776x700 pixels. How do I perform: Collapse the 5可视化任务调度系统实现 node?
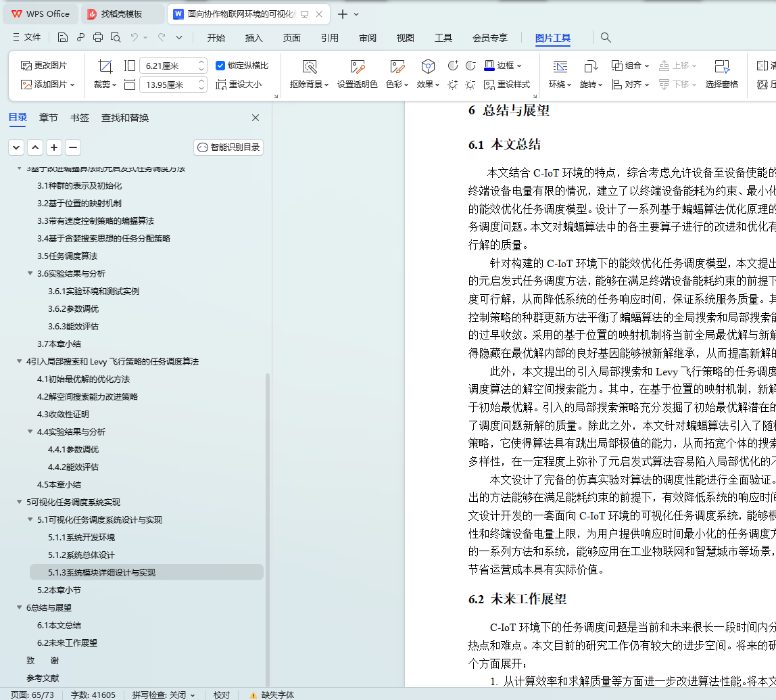pyautogui.click(x=20, y=502)
